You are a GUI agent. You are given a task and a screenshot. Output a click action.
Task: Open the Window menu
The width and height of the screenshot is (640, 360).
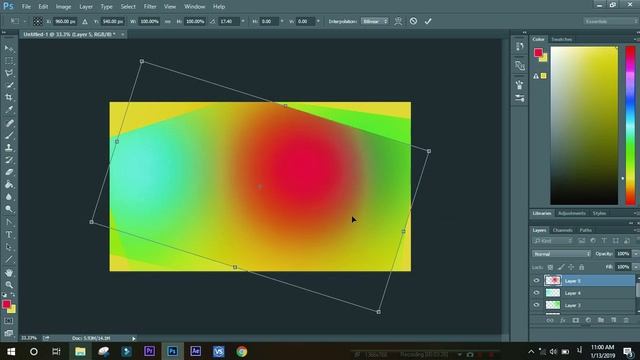(194, 7)
